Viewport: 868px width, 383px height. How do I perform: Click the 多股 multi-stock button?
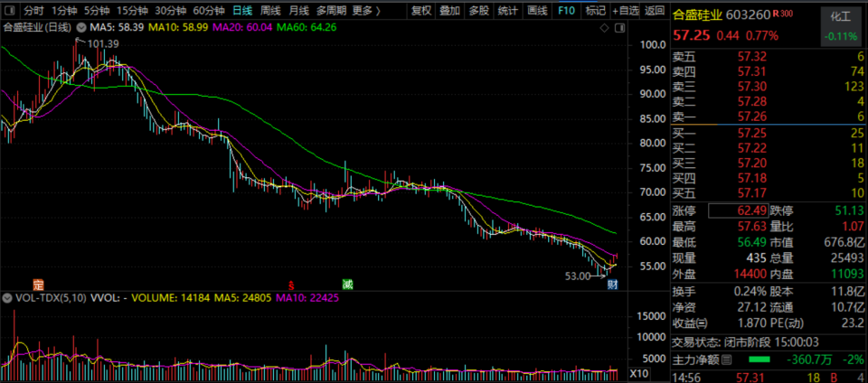(479, 10)
